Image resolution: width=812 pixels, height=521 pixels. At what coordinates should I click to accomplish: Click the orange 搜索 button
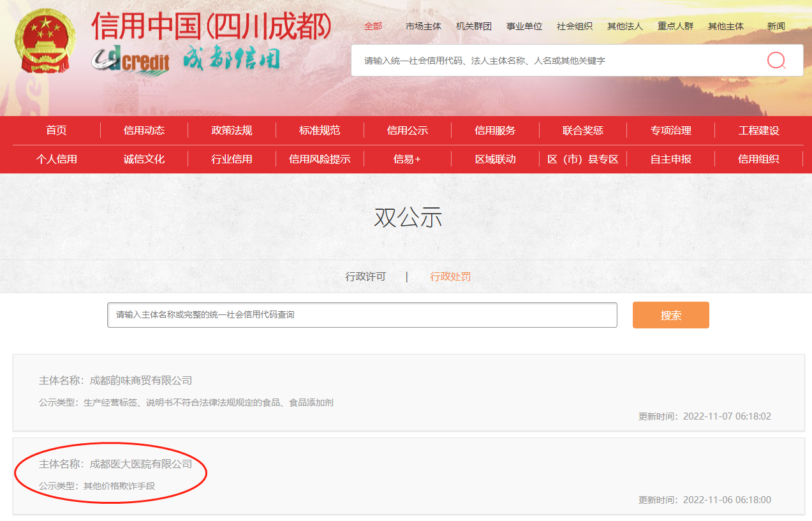[671, 315]
